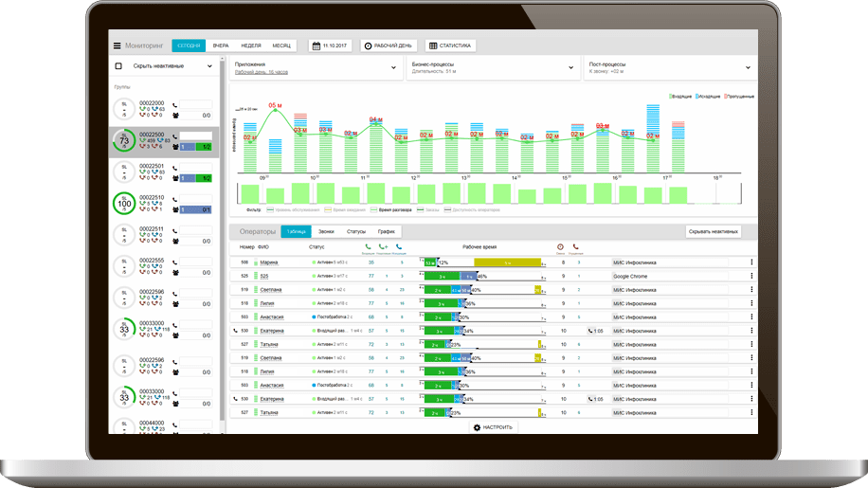Toggle the Исходящие legend series
The image size is (868, 488).
pos(708,97)
